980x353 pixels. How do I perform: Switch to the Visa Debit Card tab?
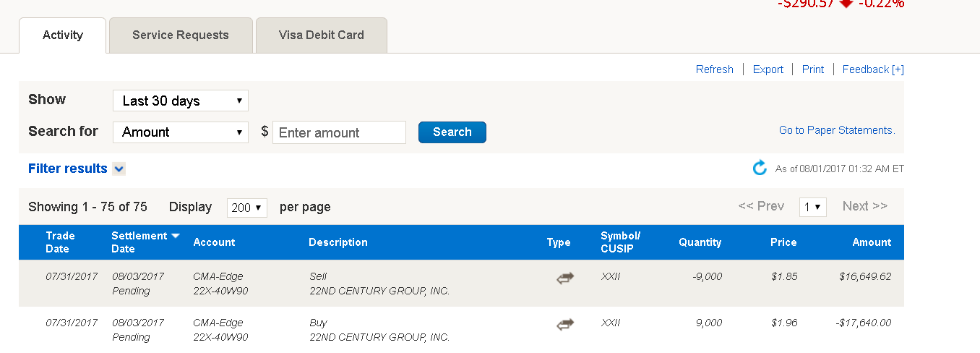coord(321,35)
